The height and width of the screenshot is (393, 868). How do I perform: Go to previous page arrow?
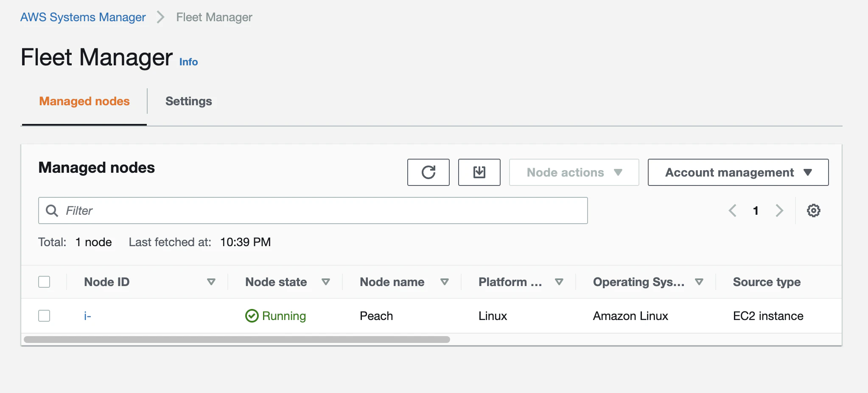[733, 211]
